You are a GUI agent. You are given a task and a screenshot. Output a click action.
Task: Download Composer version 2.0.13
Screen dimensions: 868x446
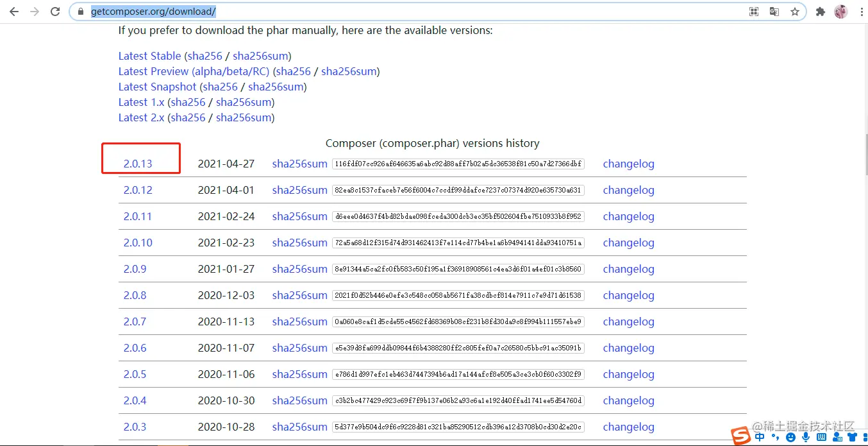138,164
